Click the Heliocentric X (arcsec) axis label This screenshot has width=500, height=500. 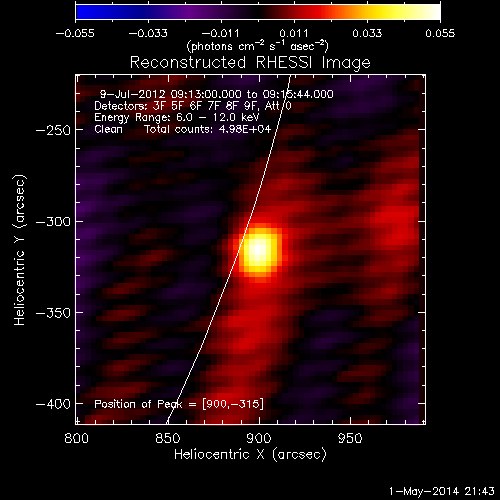[x=250, y=455]
